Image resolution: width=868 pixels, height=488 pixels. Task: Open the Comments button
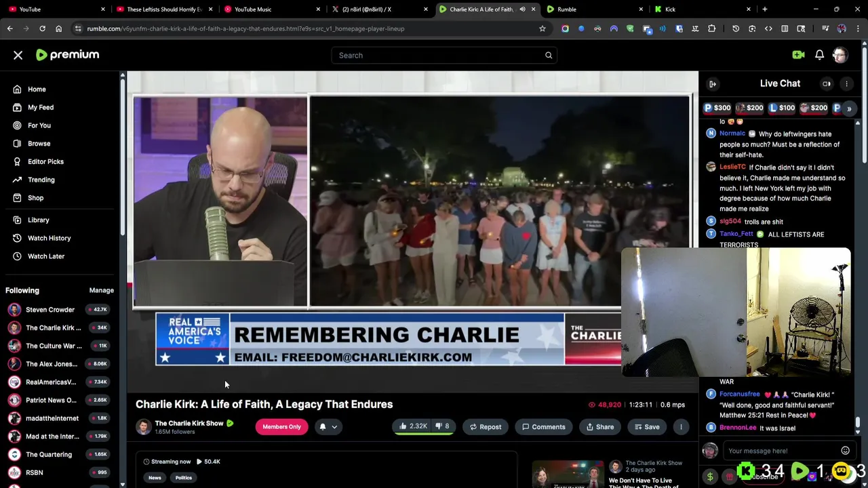[543, 427]
